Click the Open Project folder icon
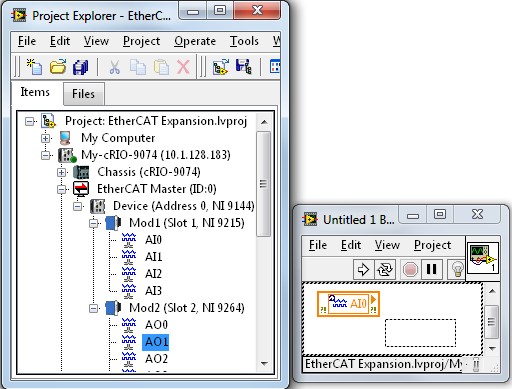The image size is (512, 389). (58, 67)
